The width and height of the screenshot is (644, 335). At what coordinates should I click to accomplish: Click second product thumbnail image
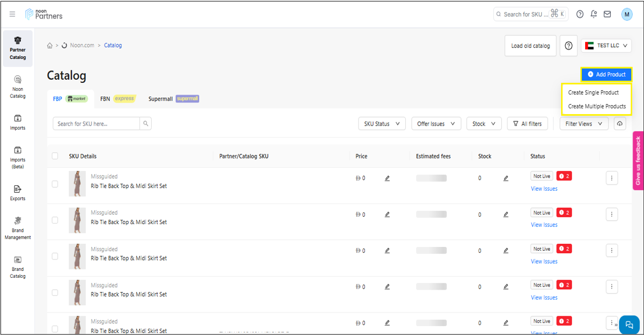click(x=77, y=220)
